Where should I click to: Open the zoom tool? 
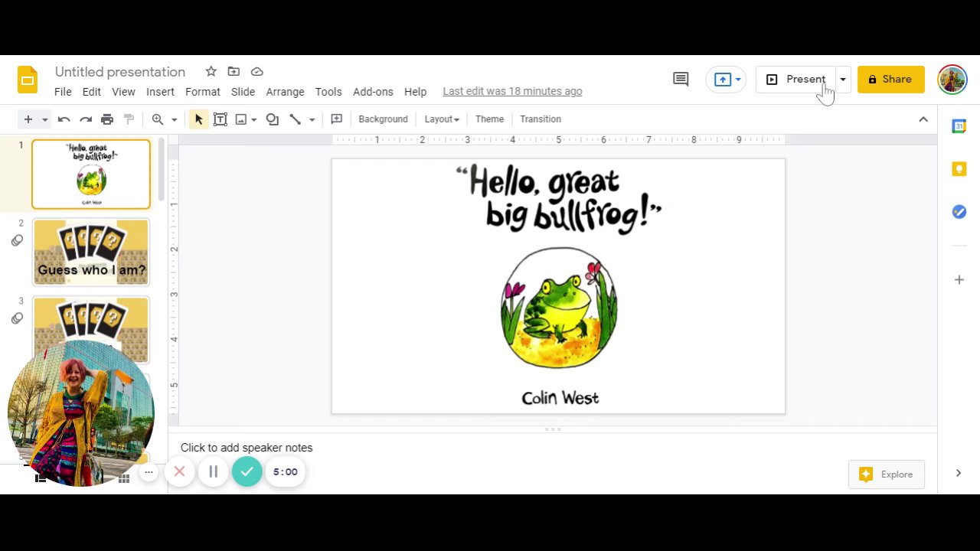point(158,119)
